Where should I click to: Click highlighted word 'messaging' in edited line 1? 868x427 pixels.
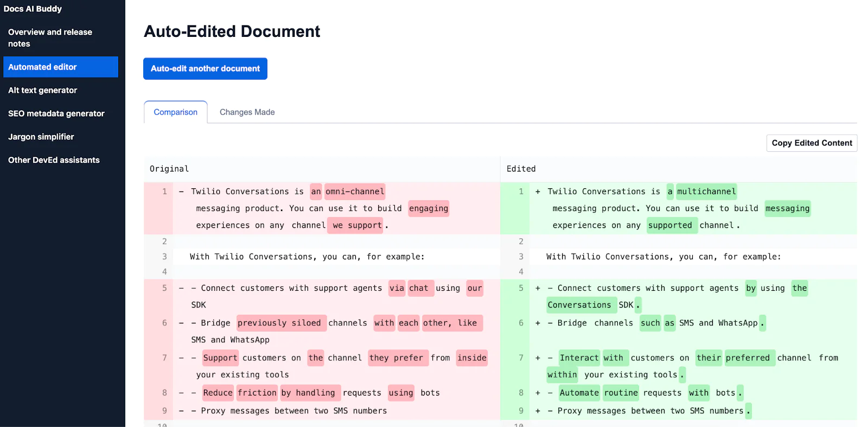click(787, 208)
